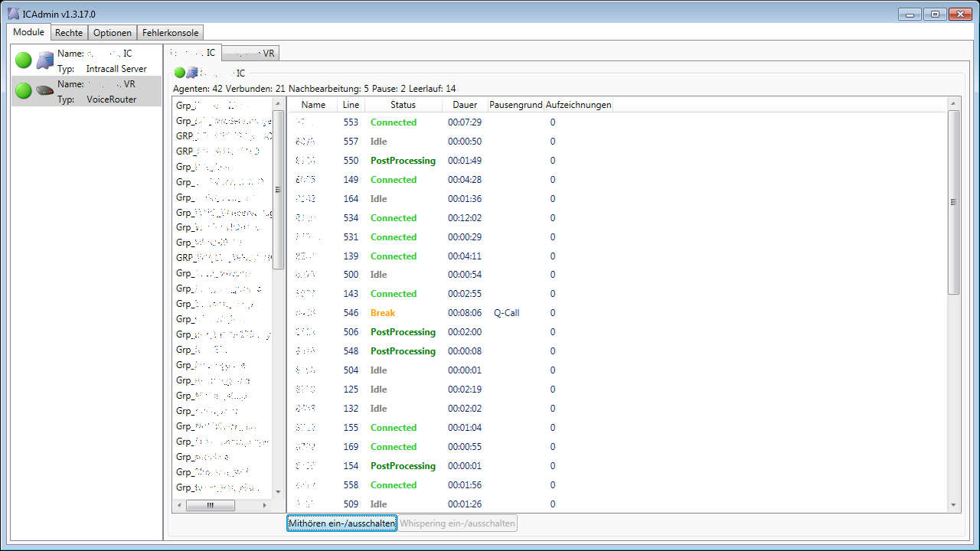The height and width of the screenshot is (551, 980).
Task: Switch to the Rechte tab
Action: [69, 33]
